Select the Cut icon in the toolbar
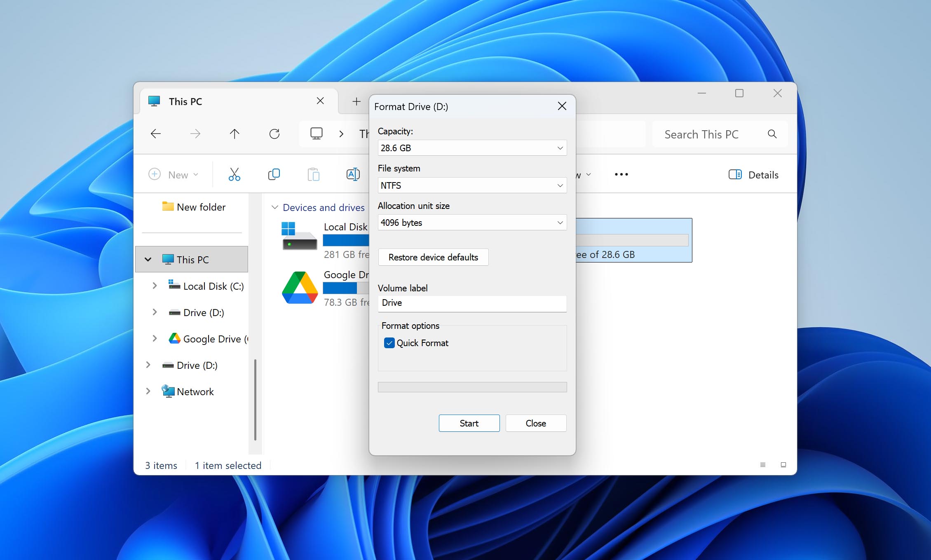The width and height of the screenshot is (931, 560). (234, 174)
